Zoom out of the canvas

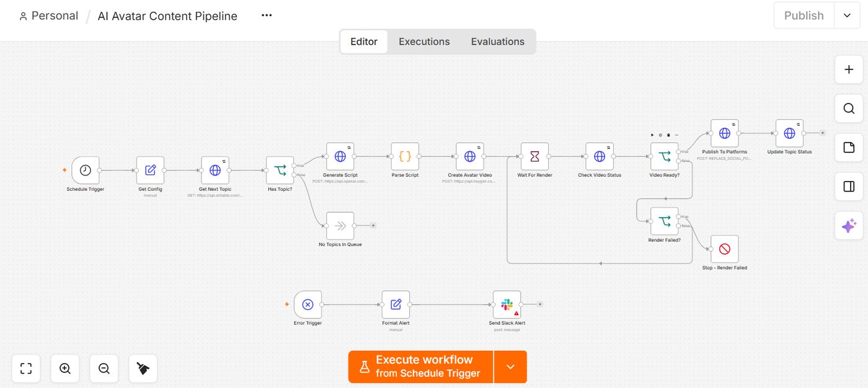pos(104,369)
